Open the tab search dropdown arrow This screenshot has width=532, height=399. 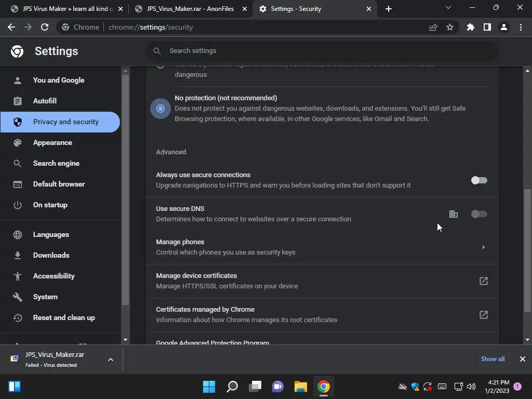pos(448,7)
